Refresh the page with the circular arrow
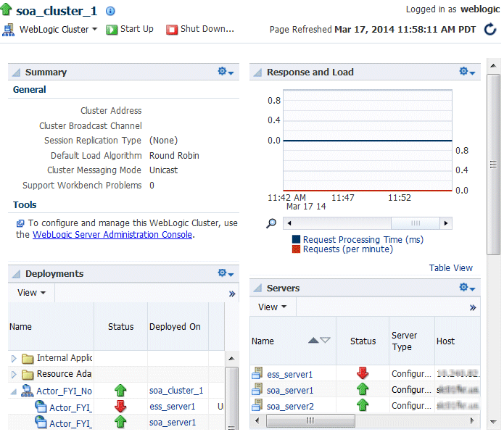This screenshot has width=504, height=432. [x=490, y=29]
